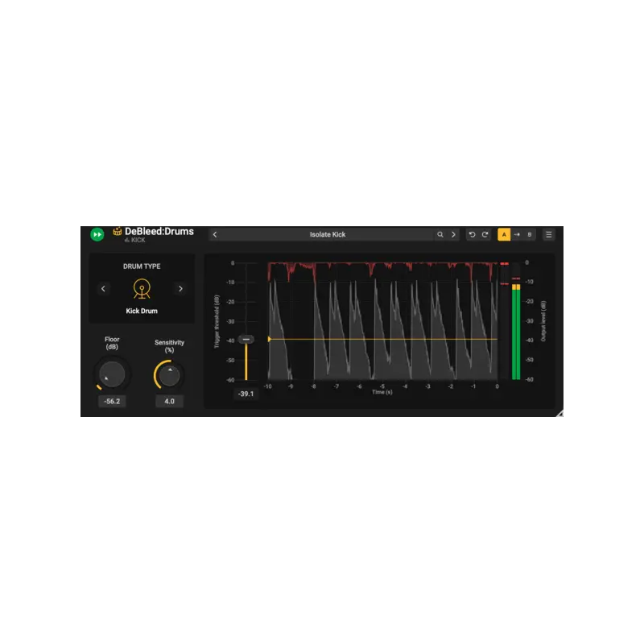Open the hamburger menu
The width and height of the screenshot is (644, 644).
pyautogui.click(x=549, y=234)
